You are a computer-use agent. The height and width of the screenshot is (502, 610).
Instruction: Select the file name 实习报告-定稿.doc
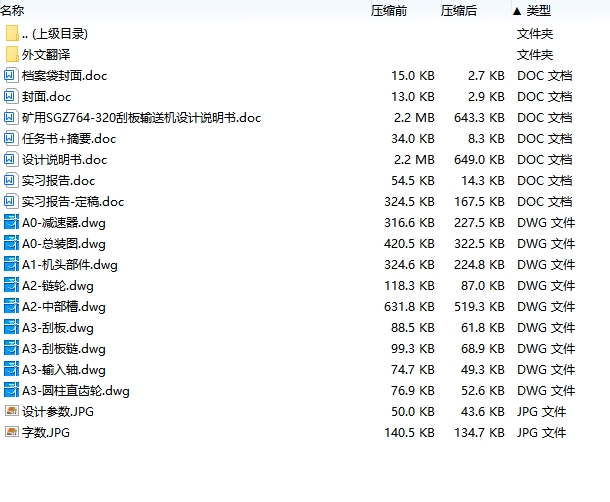coord(73,202)
